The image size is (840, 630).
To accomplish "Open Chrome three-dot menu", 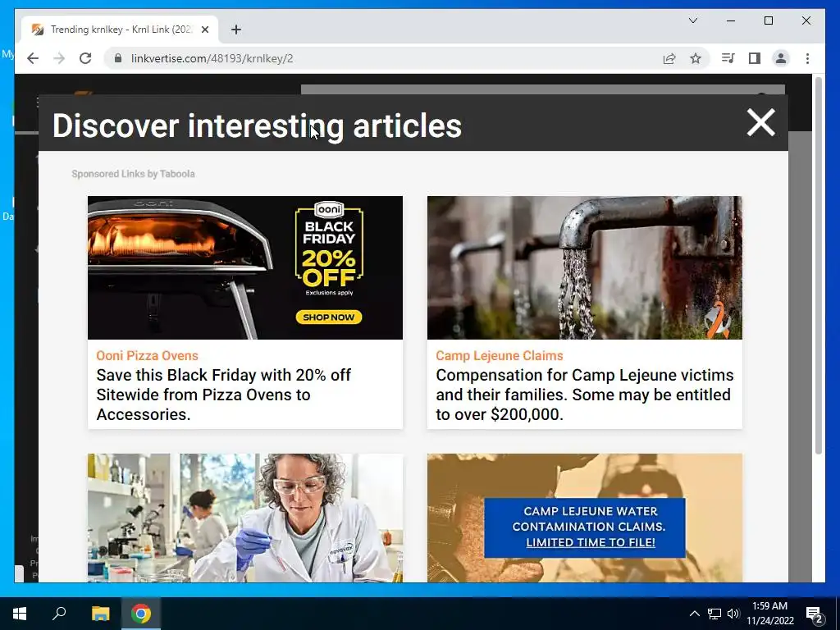I will pyautogui.click(x=807, y=58).
